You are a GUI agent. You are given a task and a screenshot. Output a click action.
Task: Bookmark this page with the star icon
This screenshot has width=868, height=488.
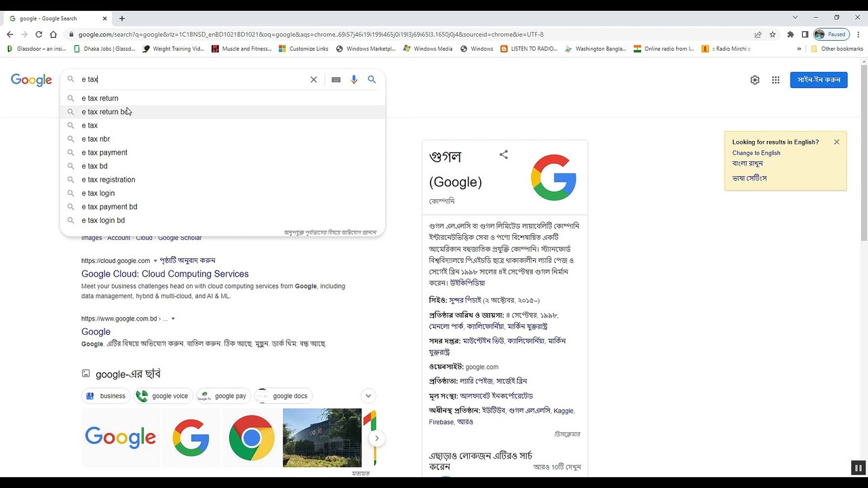[x=772, y=35]
